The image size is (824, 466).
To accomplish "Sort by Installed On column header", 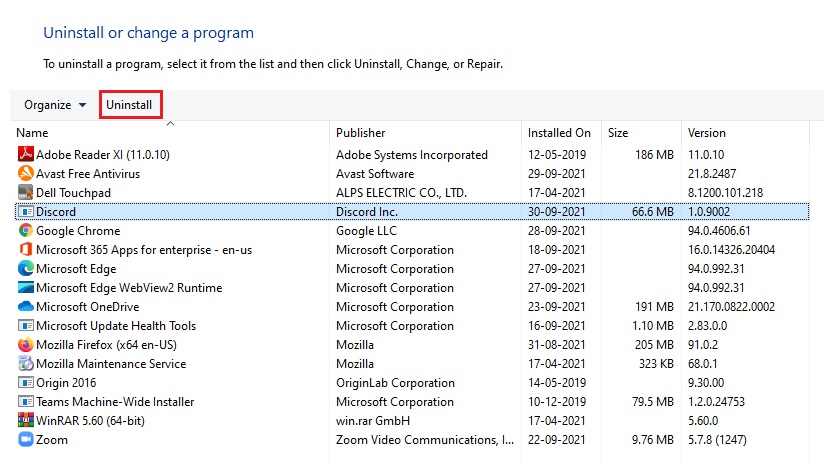I will 559,133.
